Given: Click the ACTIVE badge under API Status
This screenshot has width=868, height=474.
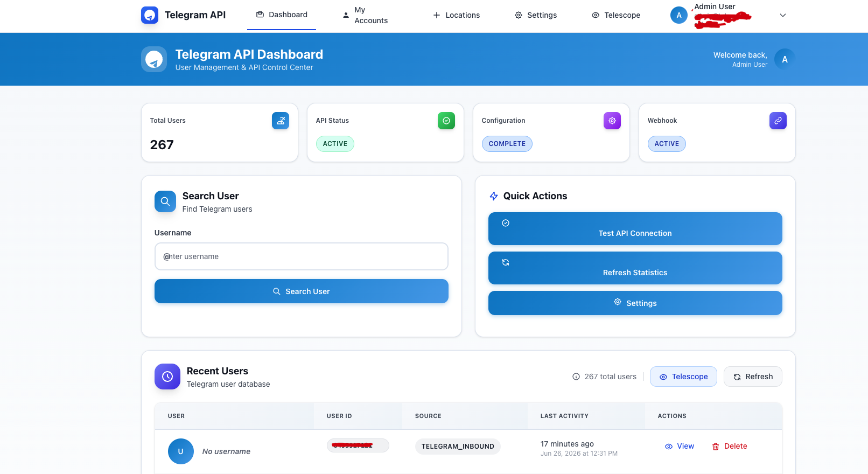Looking at the screenshot, I should click(335, 144).
